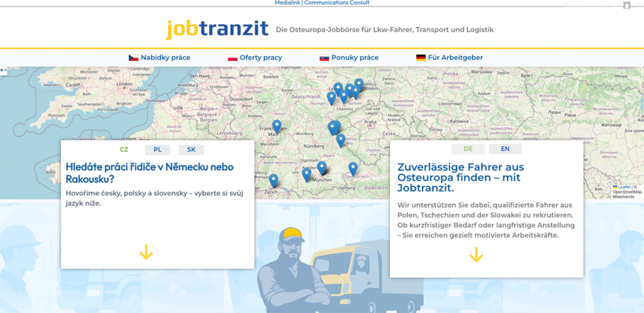
Task: Expand left card with yellow down arrow
Action: [146, 253]
